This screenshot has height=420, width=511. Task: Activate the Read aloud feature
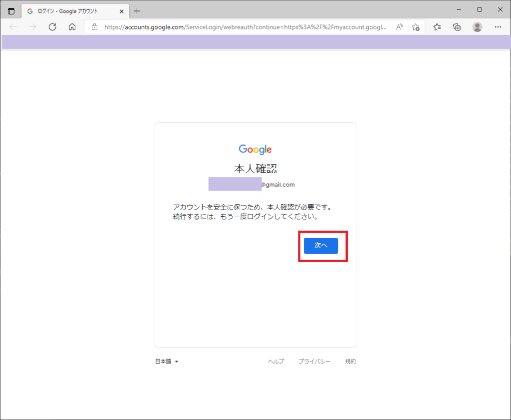(x=399, y=27)
